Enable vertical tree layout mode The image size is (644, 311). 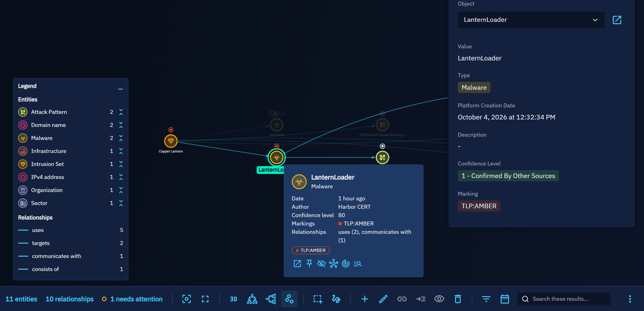[252, 299]
